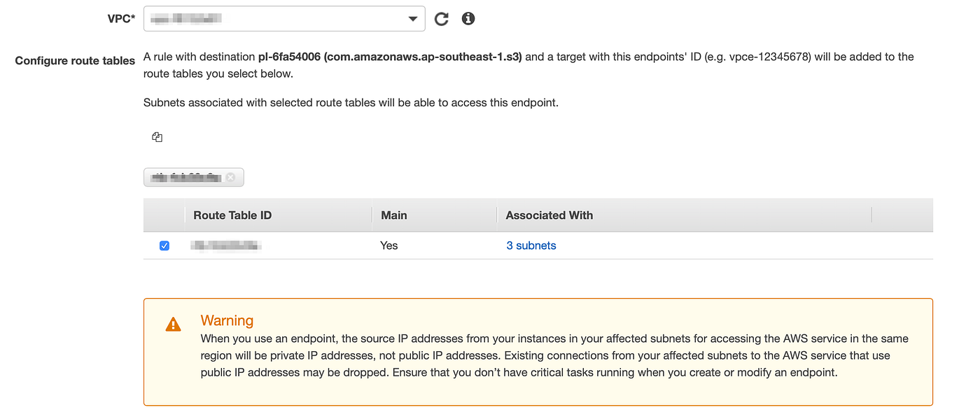The image size is (980, 419).
Task: Click the info icon beside the VPC dropdown
Action: [468, 18]
